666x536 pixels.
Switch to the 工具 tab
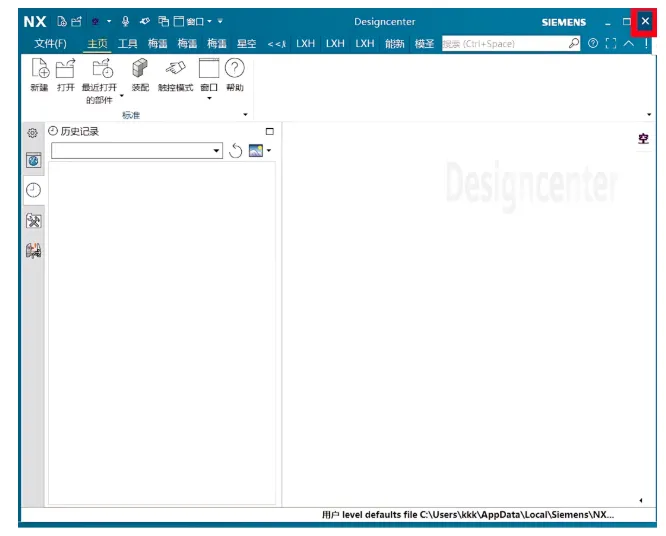127,44
